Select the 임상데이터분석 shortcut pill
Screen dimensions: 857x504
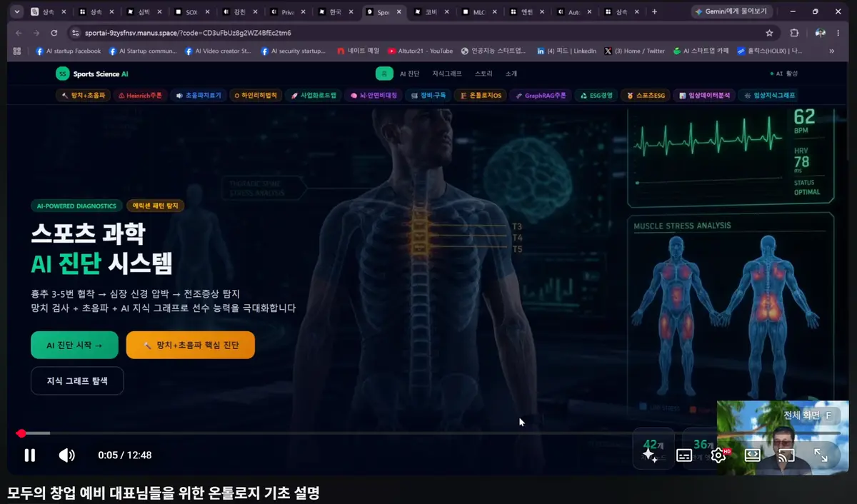click(705, 95)
